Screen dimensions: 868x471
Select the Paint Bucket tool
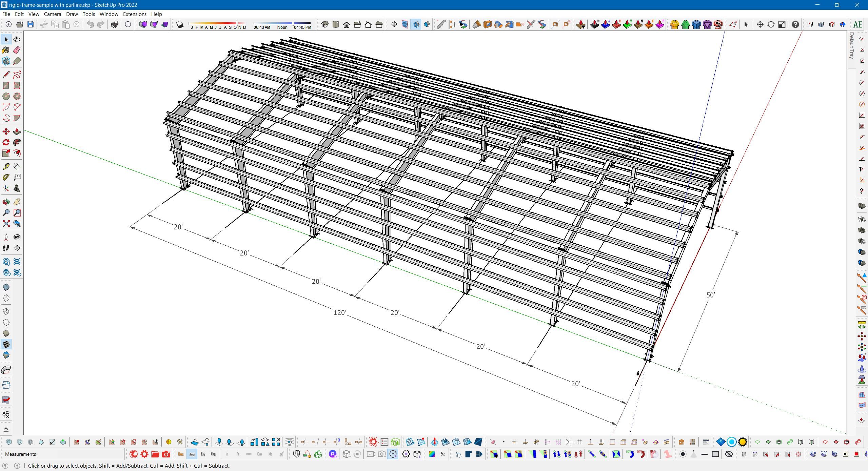click(6, 50)
